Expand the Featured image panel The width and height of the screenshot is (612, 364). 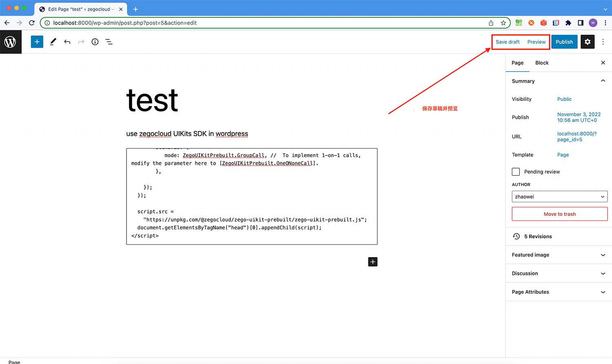tap(559, 255)
